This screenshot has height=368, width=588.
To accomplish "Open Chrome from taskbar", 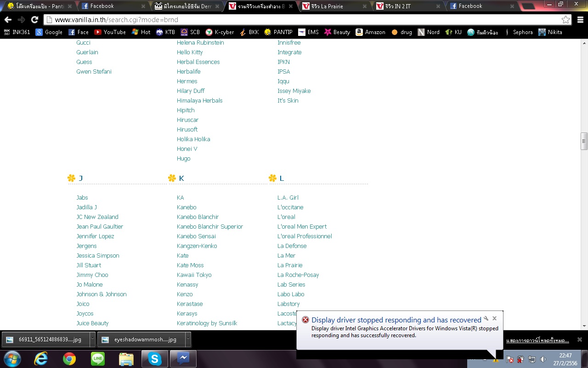I will pos(69,359).
